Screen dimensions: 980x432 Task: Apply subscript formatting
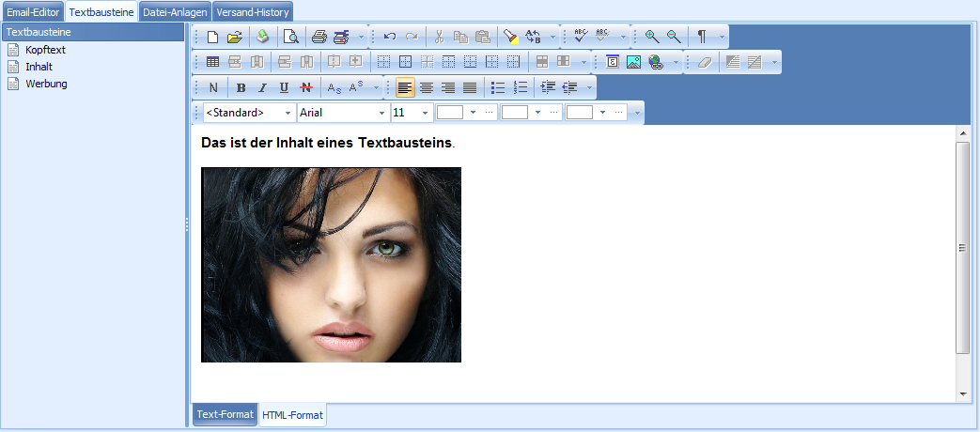[334, 87]
